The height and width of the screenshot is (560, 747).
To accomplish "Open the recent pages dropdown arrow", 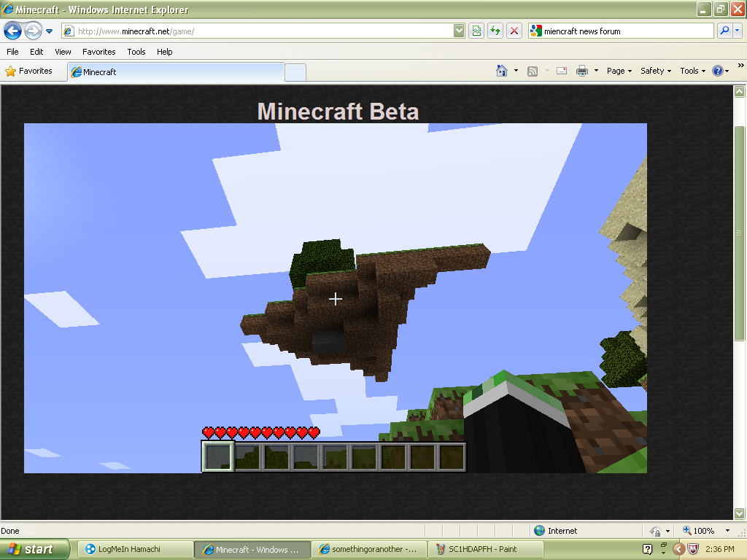I will click(x=49, y=31).
